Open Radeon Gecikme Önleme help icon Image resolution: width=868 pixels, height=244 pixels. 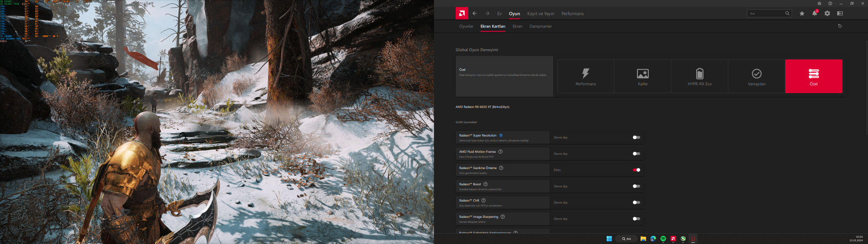pyautogui.click(x=501, y=168)
